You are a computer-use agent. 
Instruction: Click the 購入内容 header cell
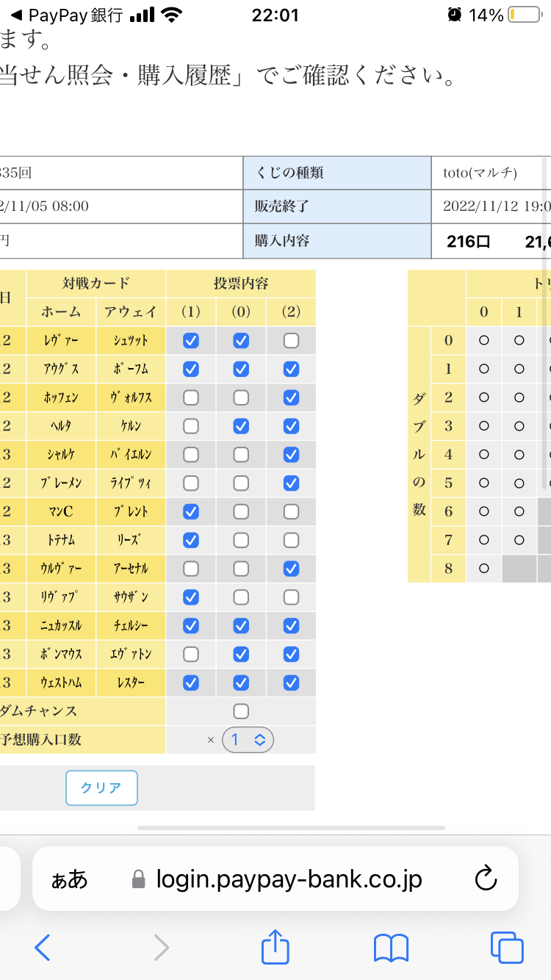(337, 241)
